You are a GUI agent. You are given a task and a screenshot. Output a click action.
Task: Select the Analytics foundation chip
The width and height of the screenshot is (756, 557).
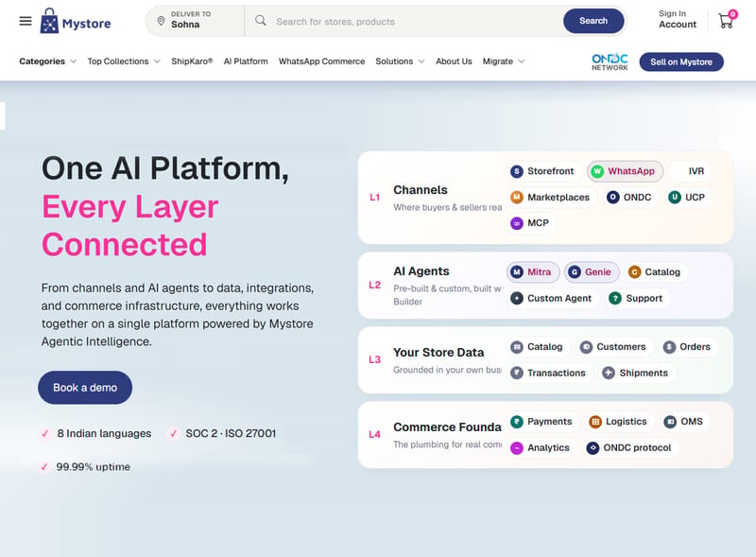[x=541, y=447]
